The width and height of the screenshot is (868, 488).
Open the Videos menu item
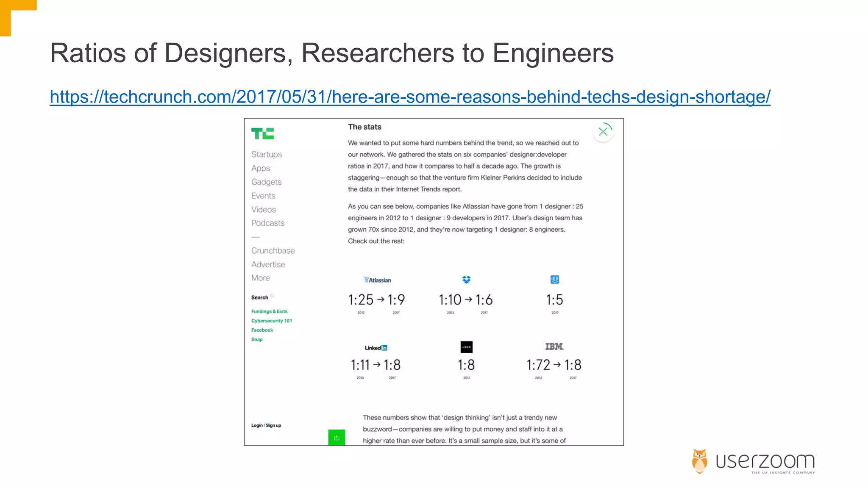[x=264, y=209]
